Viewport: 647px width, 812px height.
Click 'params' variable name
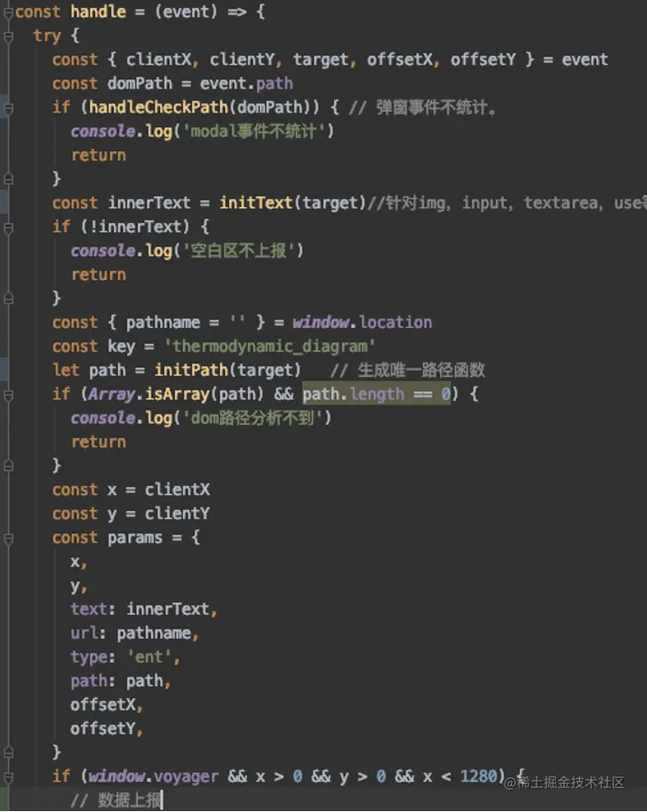coord(134,538)
